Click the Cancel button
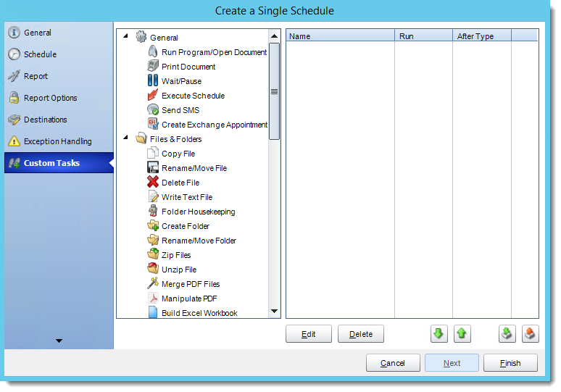The width and height of the screenshot is (561, 392). click(393, 363)
